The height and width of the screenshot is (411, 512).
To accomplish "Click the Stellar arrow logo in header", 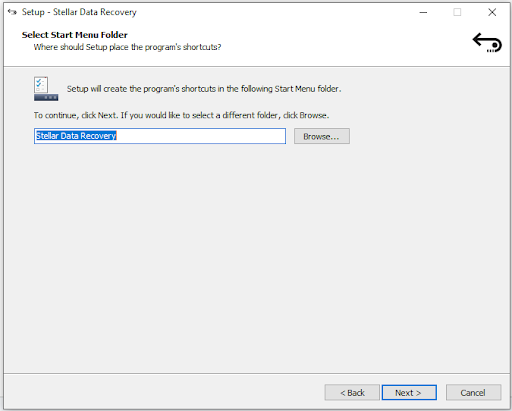I will tap(487, 43).
